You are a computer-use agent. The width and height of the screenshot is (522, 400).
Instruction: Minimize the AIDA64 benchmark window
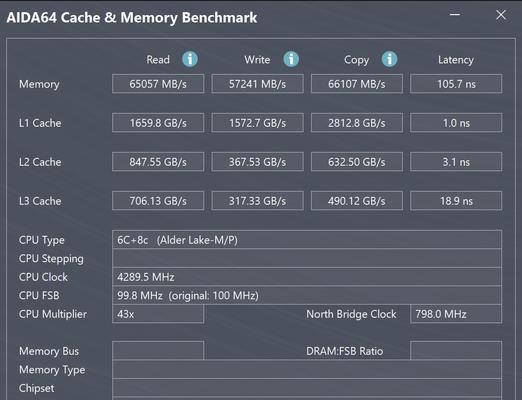click(x=455, y=15)
